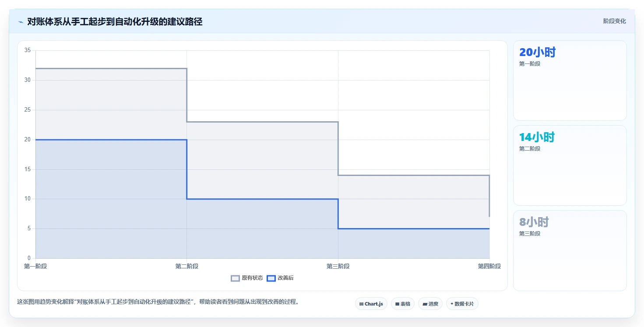Click the y-axis value 30
This screenshot has width=644, height=327.
[27, 80]
